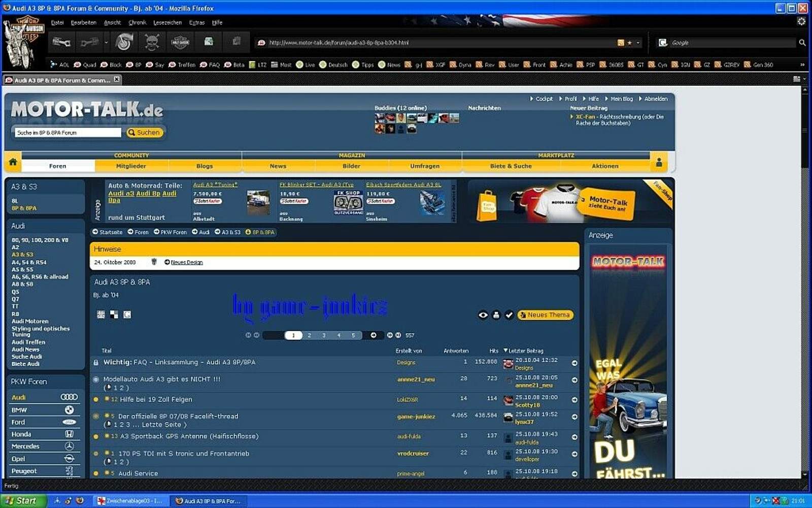The width and height of the screenshot is (812, 508).
Task: Click the Fan-Shop shopping bag icon
Action: click(x=487, y=206)
